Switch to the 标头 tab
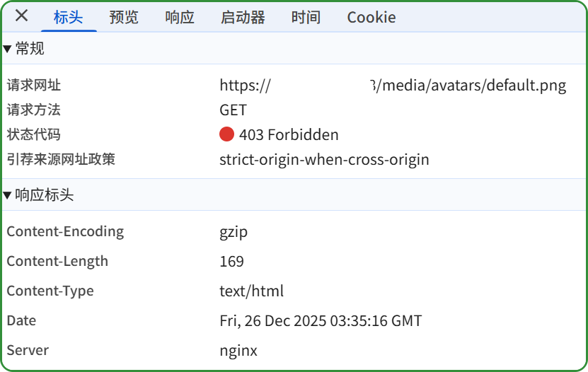The width and height of the screenshot is (588, 372). pyautogui.click(x=68, y=18)
